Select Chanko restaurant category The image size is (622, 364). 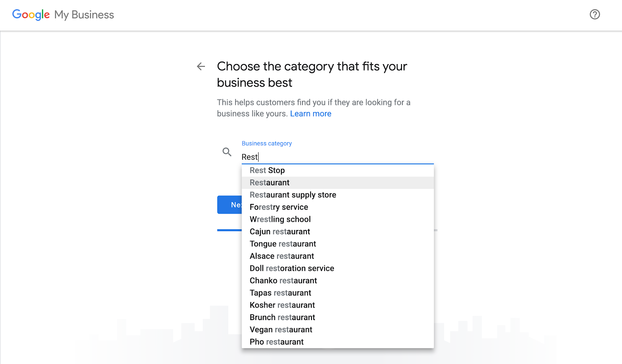pyautogui.click(x=283, y=280)
